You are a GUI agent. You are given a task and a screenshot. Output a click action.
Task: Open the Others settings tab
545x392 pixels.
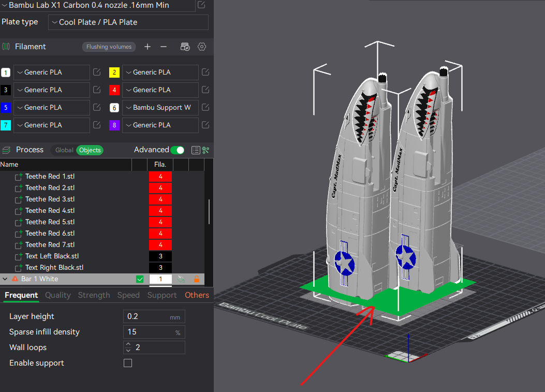[x=197, y=295]
